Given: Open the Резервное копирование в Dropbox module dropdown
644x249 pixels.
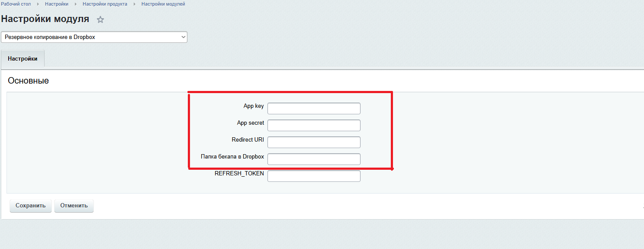Looking at the screenshot, I should click(94, 37).
